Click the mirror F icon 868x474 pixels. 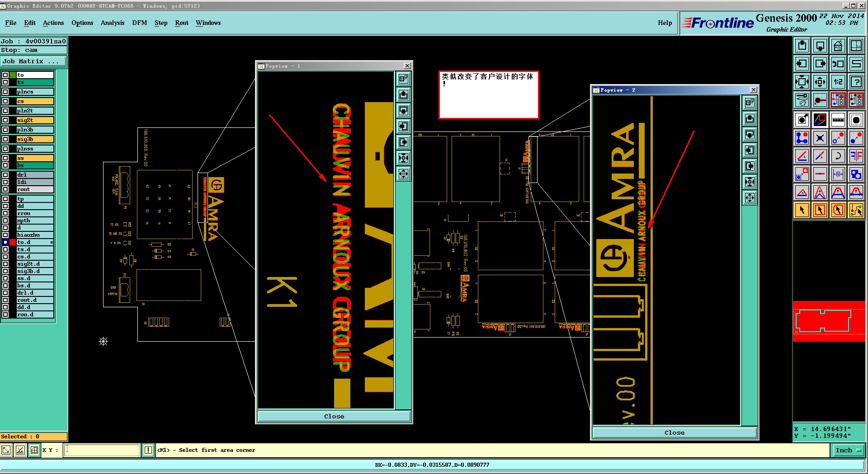coord(856,156)
